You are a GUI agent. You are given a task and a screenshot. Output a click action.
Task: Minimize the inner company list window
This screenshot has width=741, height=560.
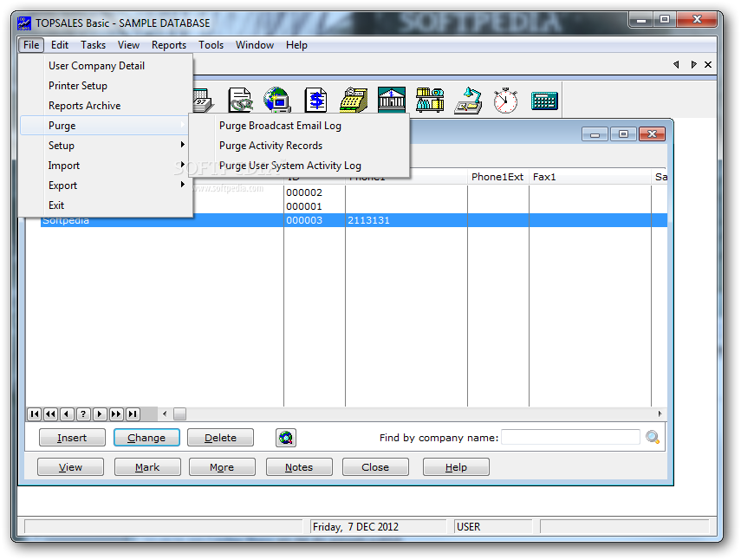coord(595,134)
